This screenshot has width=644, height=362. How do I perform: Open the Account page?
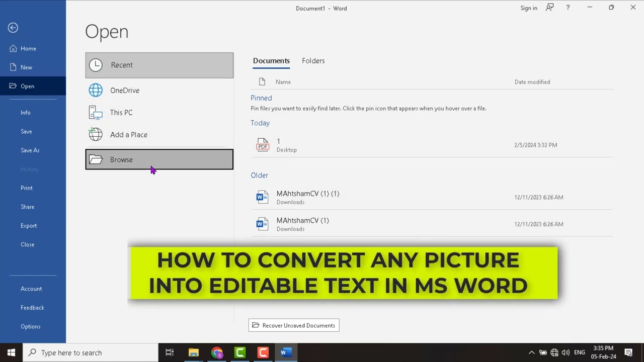click(33, 289)
